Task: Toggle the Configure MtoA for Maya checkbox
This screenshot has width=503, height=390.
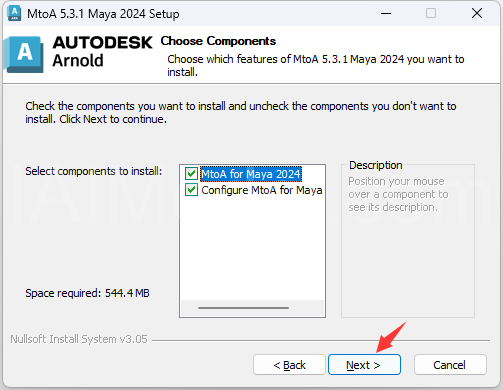Action: tap(191, 190)
